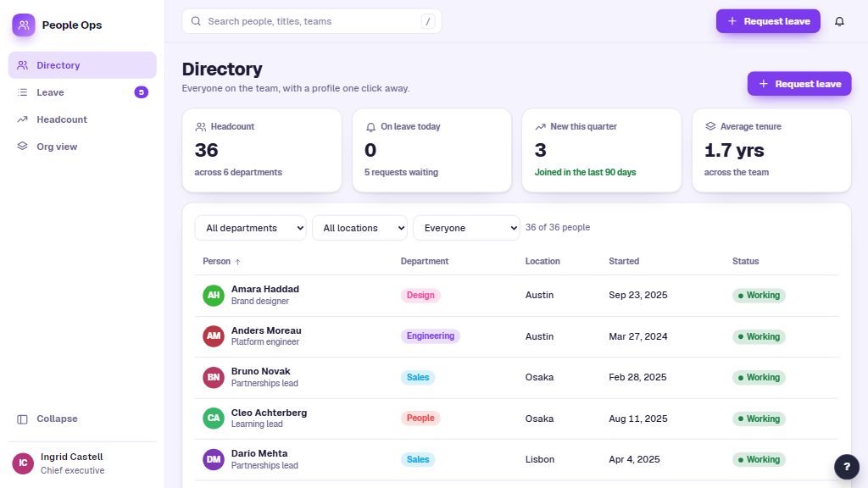This screenshot has height=488, width=868.
Task: Click Amara Haddad's Working status badge
Action: click(759, 296)
